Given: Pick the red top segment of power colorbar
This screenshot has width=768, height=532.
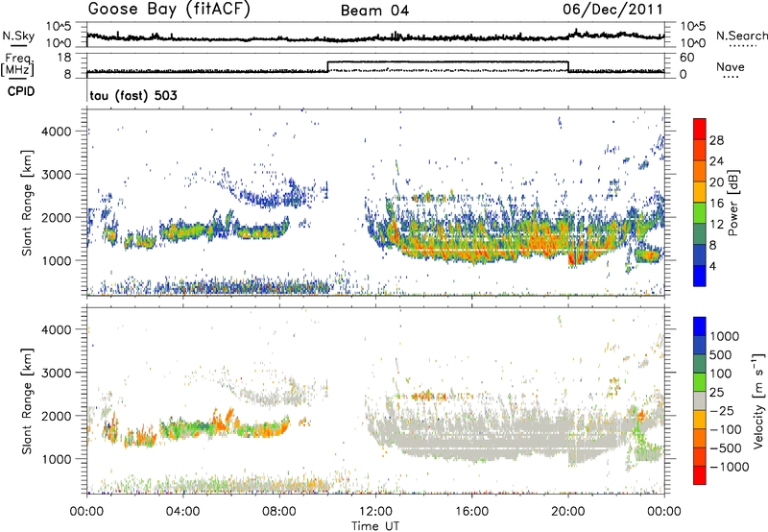Looking at the screenshot, I should (700, 129).
